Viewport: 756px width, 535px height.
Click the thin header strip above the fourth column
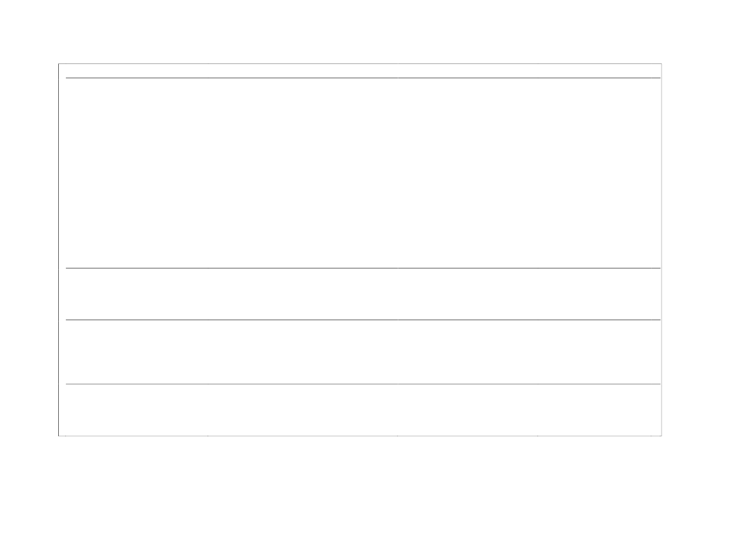pos(598,71)
